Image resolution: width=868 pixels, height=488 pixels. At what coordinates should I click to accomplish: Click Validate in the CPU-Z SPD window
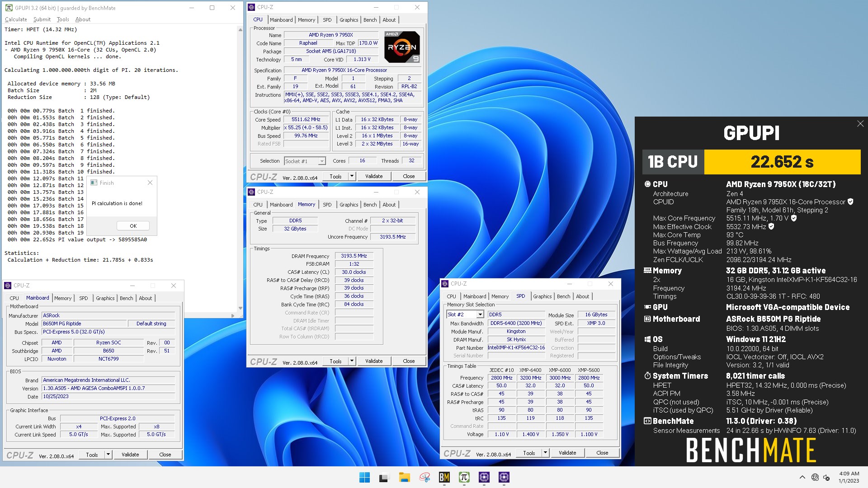(x=567, y=453)
